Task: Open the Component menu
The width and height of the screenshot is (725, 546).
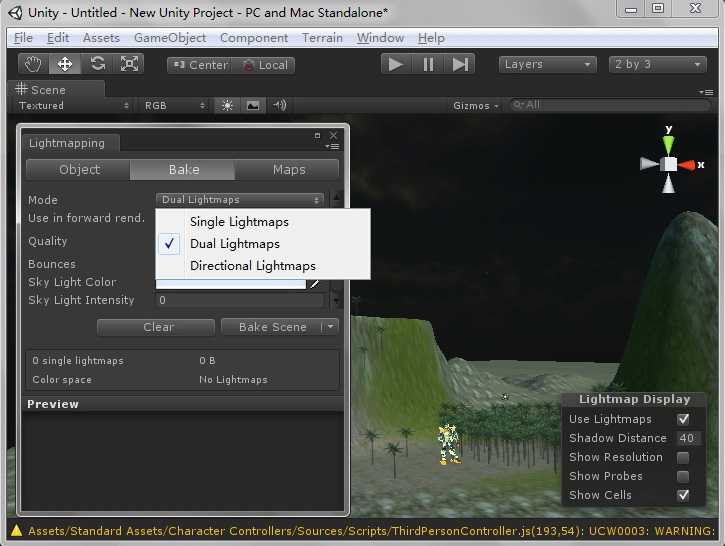Action: [254, 38]
